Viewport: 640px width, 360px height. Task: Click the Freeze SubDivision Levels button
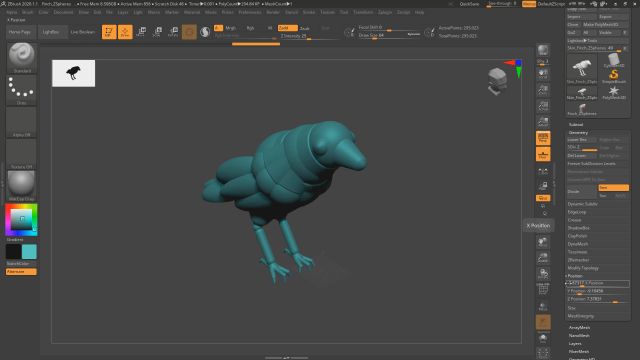(x=598, y=164)
